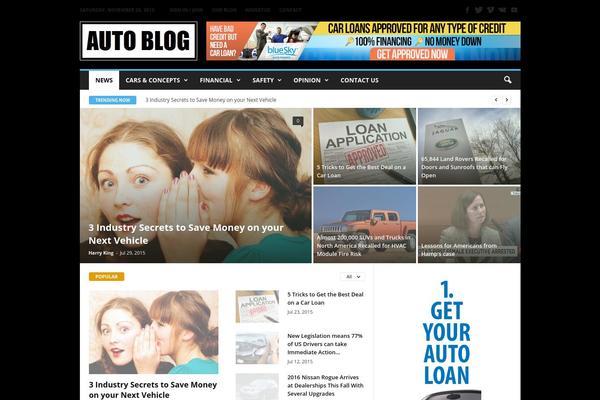Image resolution: width=600 pixels, height=400 pixels.
Task: Click the TRENDING NOW label
Action: [112, 100]
